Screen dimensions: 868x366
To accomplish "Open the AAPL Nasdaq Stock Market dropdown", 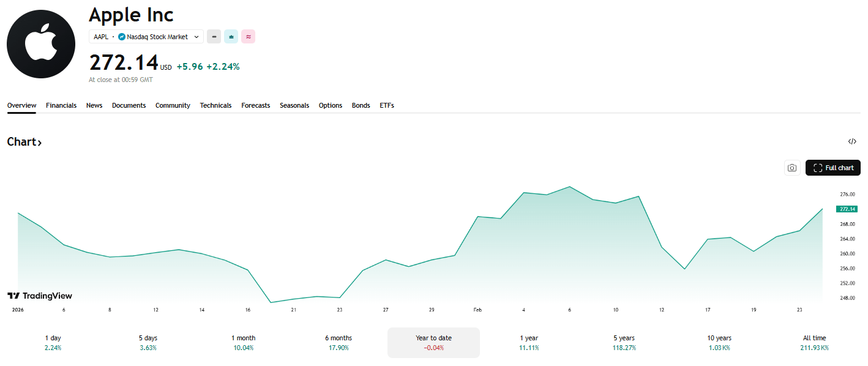I will pyautogui.click(x=146, y=37).
